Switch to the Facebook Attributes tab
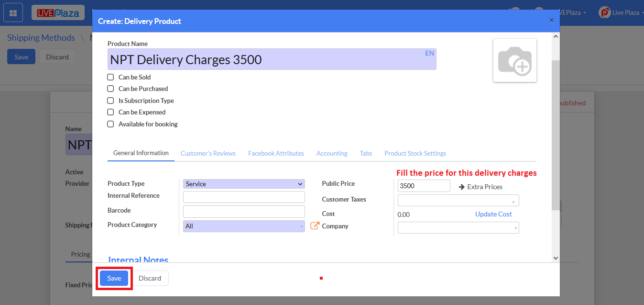 click(276, 153)
